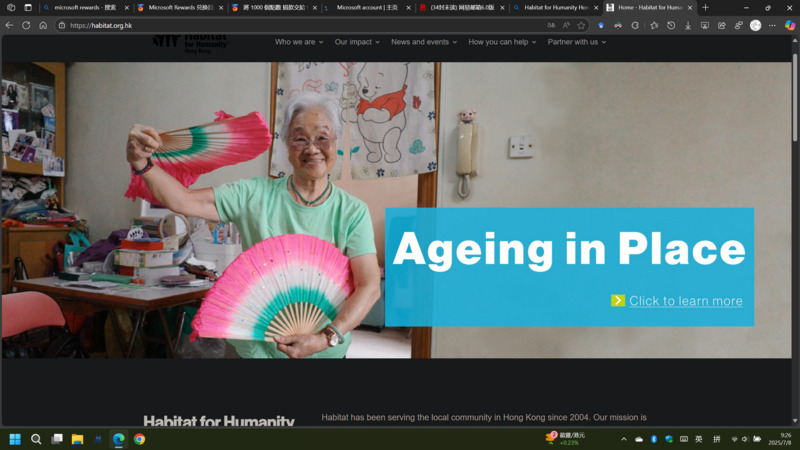800x450 pixels.
Task: Click the habitat.org.hk address bar
Action: pyautogui.click(x=300, y=25)
